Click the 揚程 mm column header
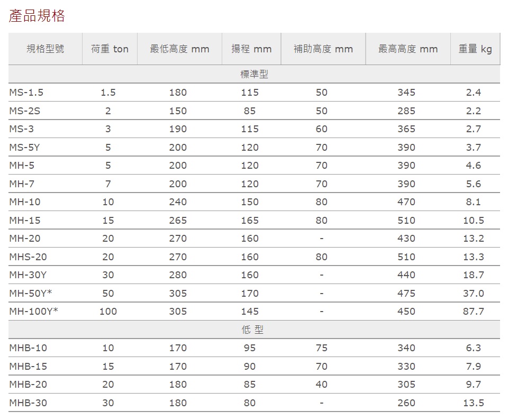 pos(251,49)
